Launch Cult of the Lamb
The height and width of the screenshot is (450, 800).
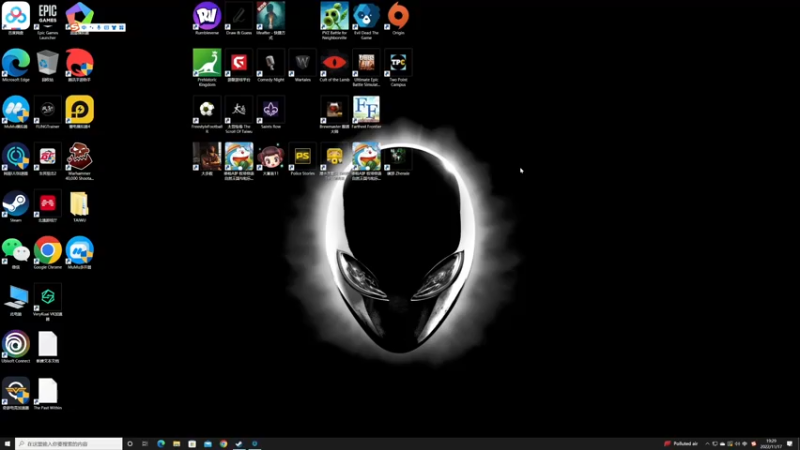[x=334, y=65]
